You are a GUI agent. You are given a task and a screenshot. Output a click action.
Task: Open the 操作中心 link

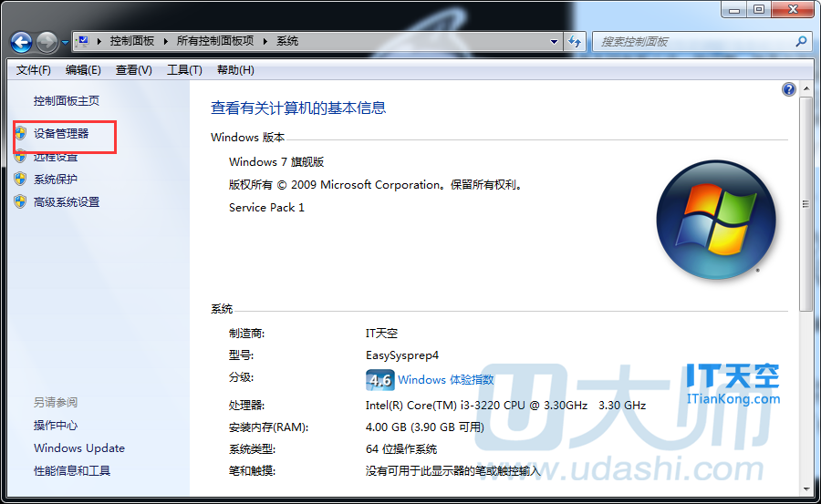(56, 425)
